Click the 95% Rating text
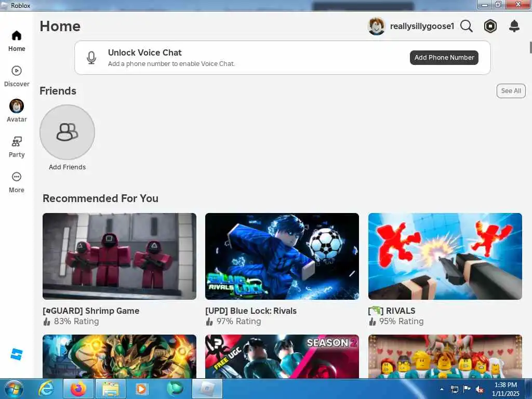The image size is (532, 399). coord(402,321)
